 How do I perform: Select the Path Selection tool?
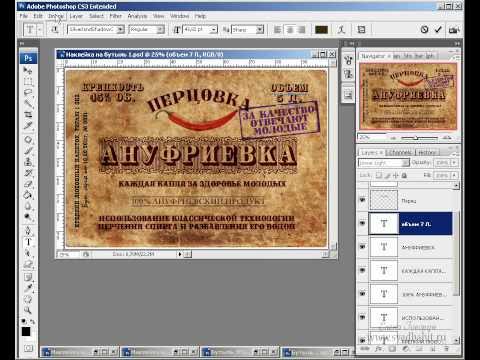tap(28, 253)
